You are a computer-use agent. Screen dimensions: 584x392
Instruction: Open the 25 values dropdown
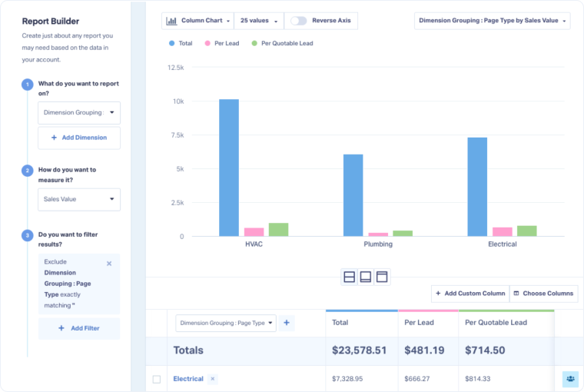point(259,21)
